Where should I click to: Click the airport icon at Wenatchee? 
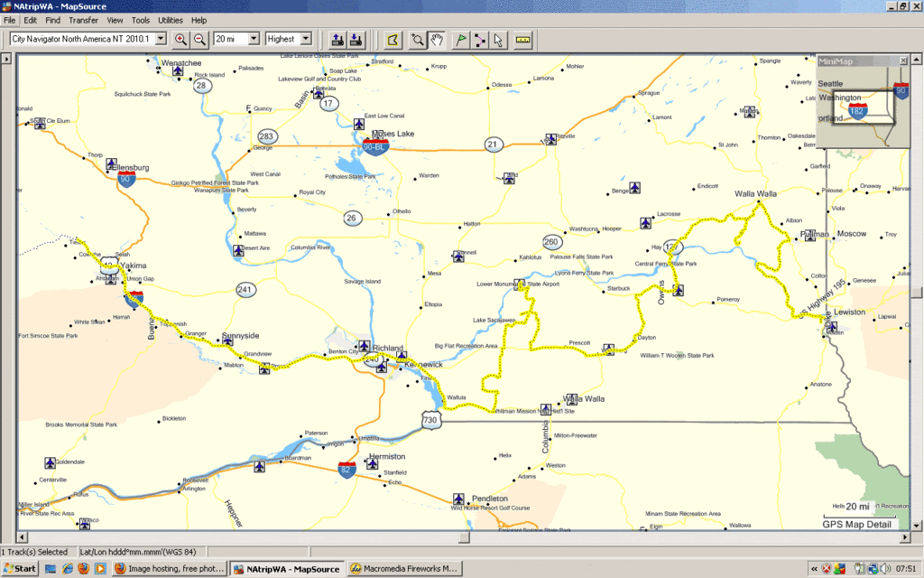pos(178,70)
